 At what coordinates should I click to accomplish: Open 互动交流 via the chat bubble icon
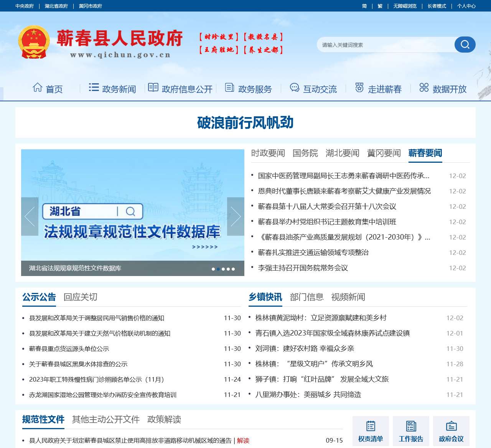tap(294, 88)
